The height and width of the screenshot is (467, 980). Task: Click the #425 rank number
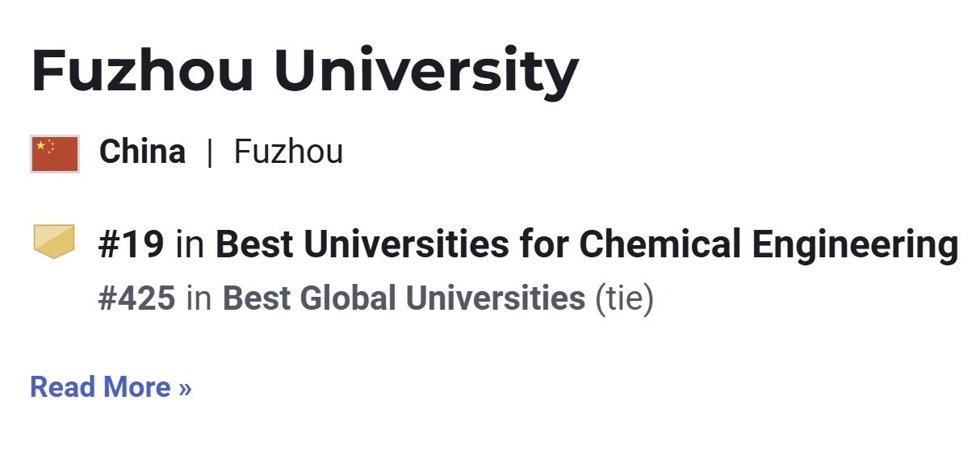[136, 298]
